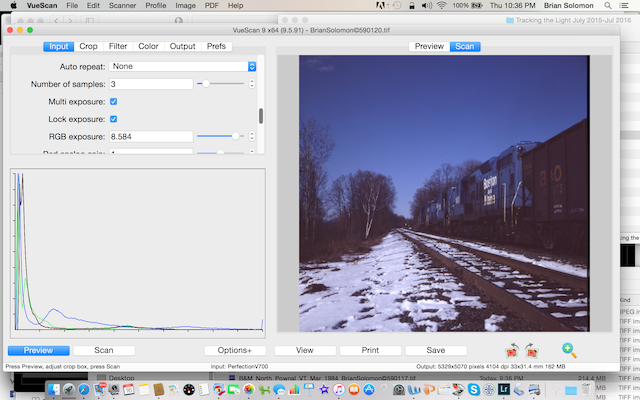Switch to the Input tab
This screenshot has width=640, height=400.
point(59,47)
